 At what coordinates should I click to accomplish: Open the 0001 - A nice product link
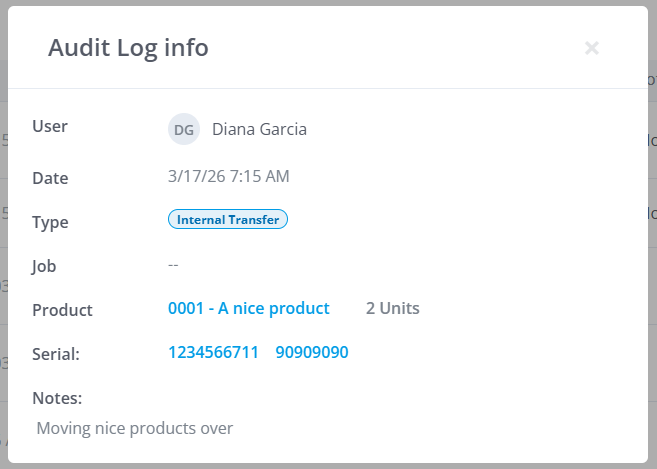tap(249, 308)
